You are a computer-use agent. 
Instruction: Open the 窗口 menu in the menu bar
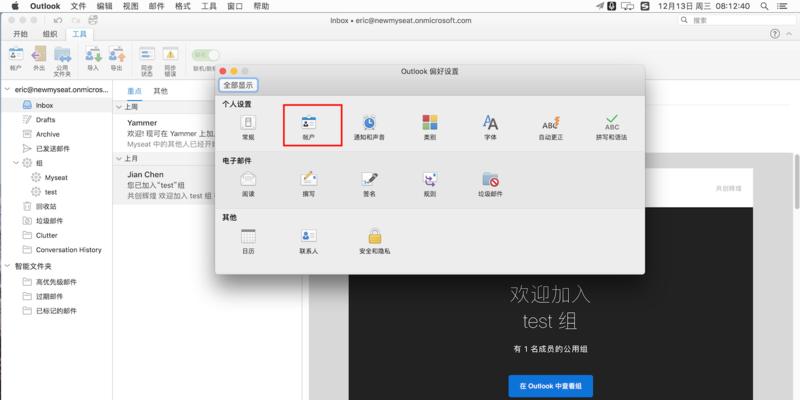point(235,6)
